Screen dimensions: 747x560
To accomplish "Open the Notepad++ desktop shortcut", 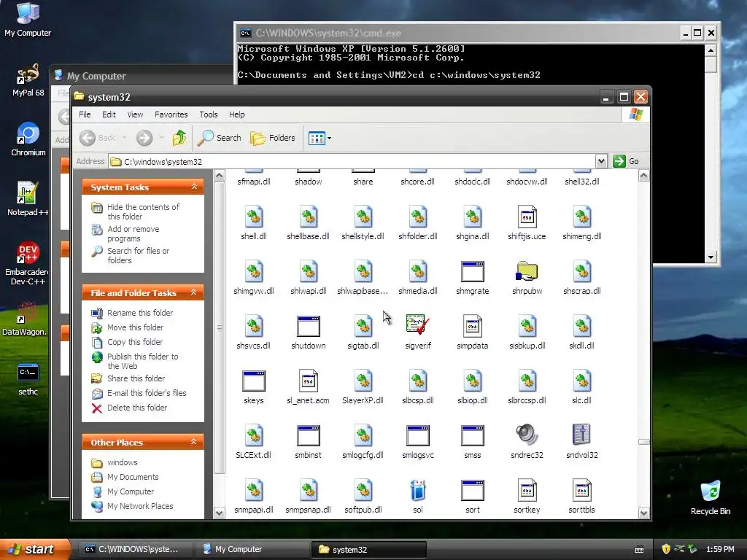I will click(x=28, y=198).
